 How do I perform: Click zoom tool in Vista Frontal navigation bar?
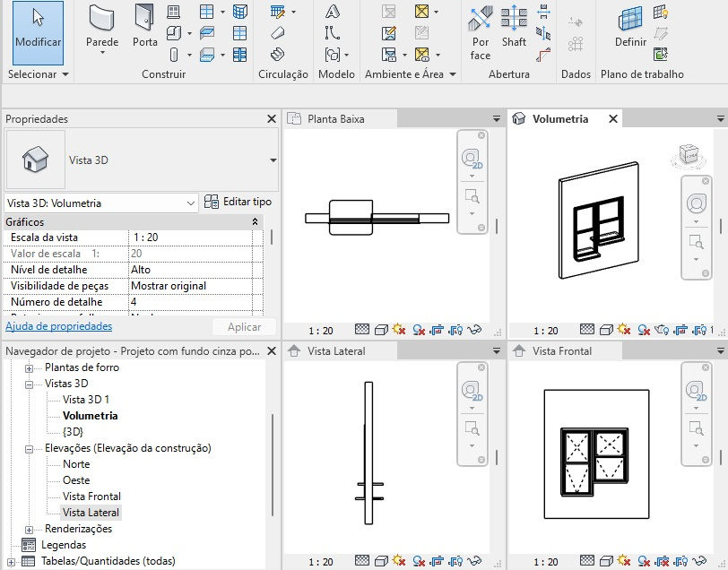[x=696, y=428]
